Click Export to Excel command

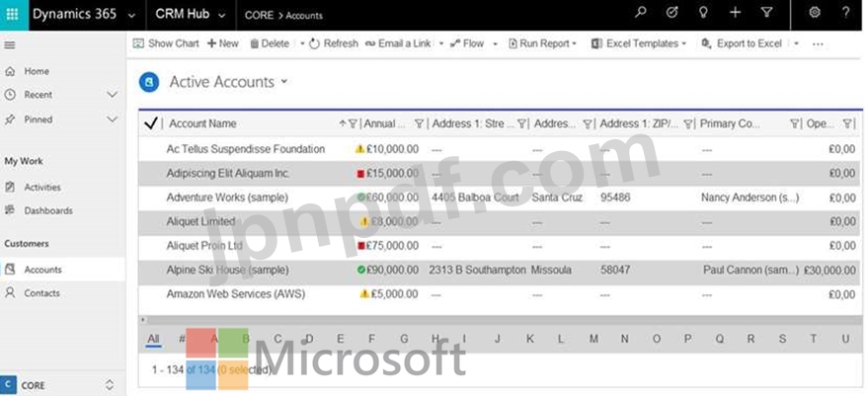point(742,43)
